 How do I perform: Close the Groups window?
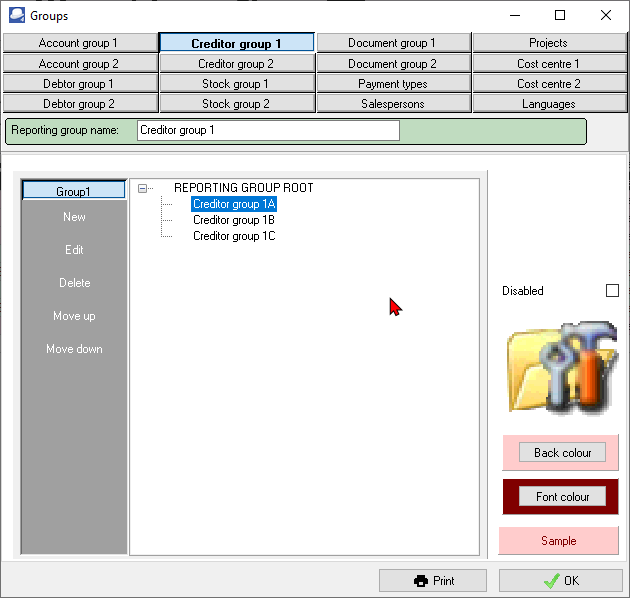pyautogui.click(x=605, y=15)
